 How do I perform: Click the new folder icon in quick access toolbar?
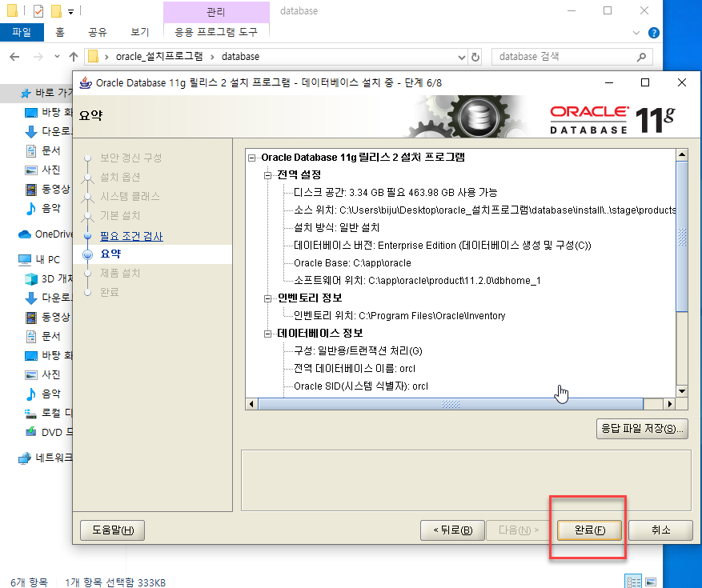[56, 10]
